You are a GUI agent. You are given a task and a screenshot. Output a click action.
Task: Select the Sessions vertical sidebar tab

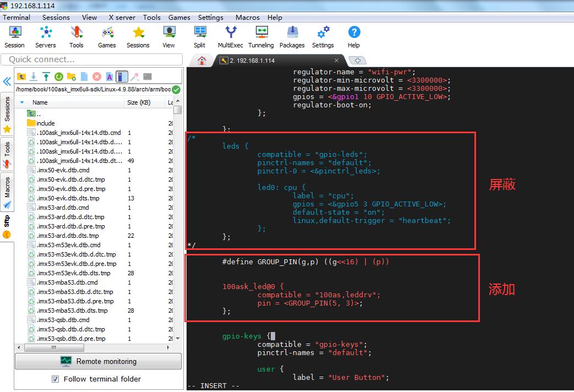[7, 114]
